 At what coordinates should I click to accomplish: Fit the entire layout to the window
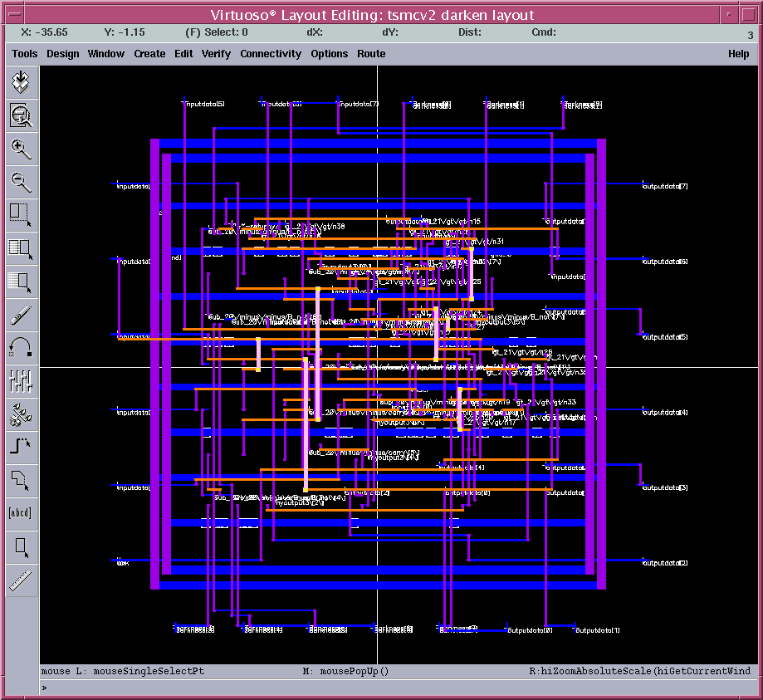click(21, 115)
